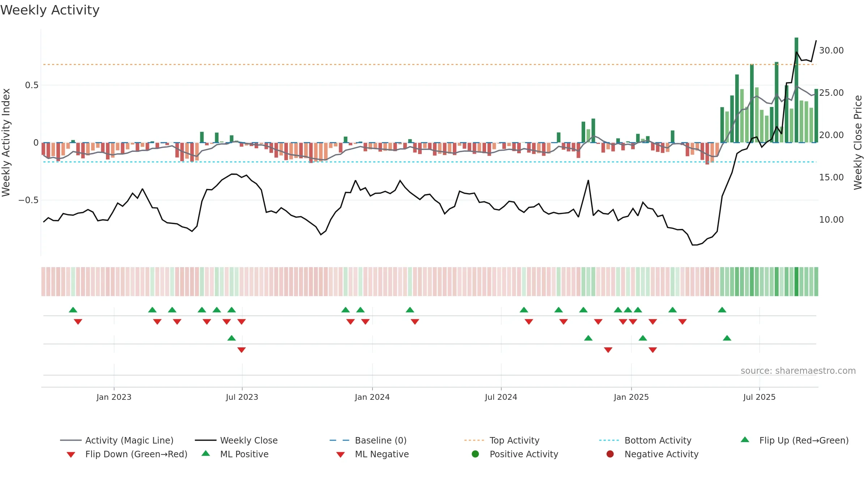Click the Jan 2023 x-axis label
This screenshot has height=488, width=868.
(x=114, y=397)
